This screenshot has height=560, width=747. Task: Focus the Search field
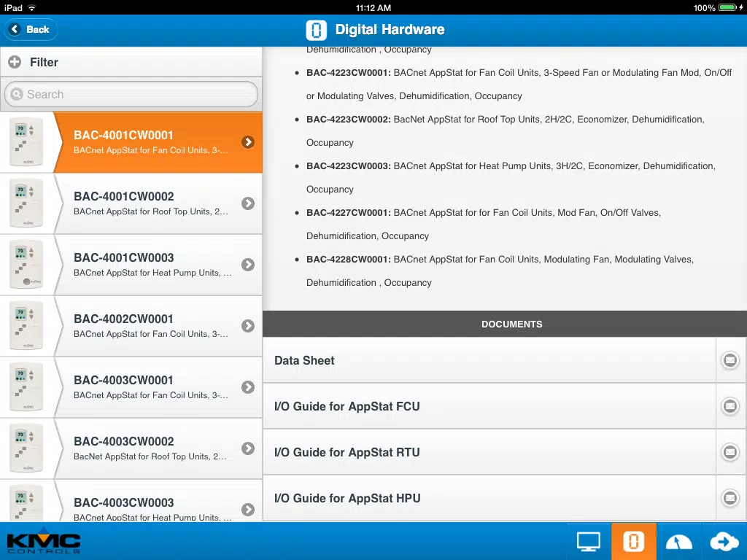tap(131, 94)
